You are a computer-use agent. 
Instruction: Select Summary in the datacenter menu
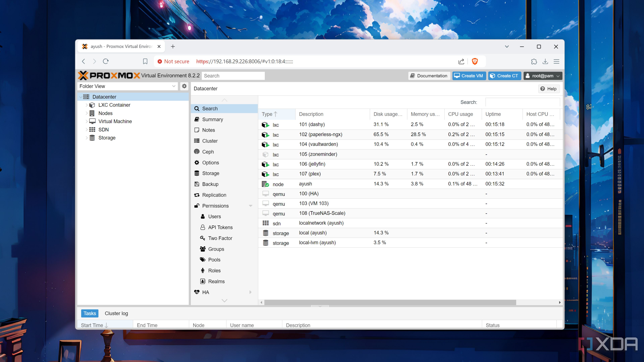(x=212, y=119)
